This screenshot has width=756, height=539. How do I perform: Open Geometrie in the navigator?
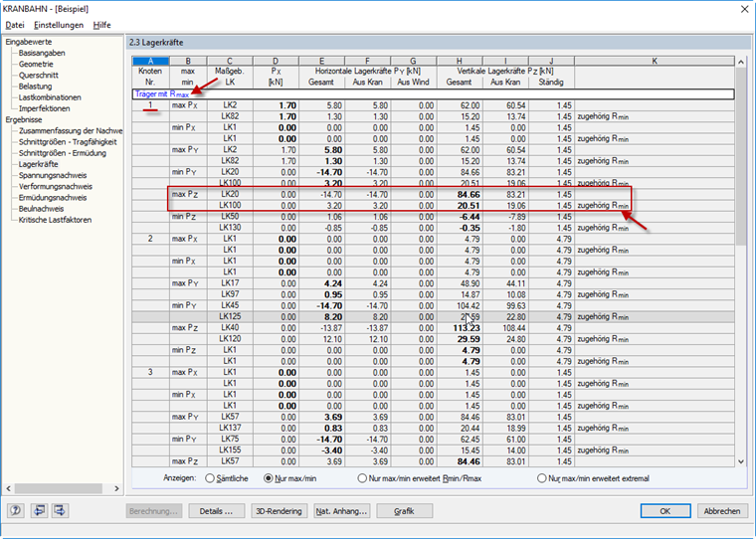pos(36,64)
